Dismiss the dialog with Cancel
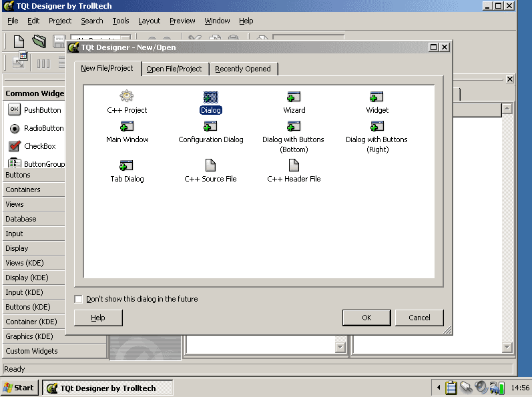This screenshot has height=397, width=532. (x=419, y=318)
